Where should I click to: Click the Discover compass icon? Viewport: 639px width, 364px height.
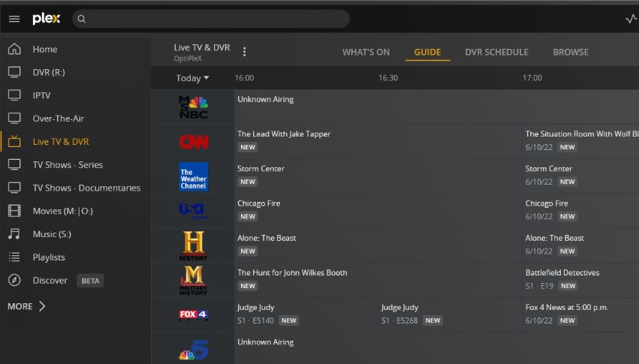click(14, 280)
